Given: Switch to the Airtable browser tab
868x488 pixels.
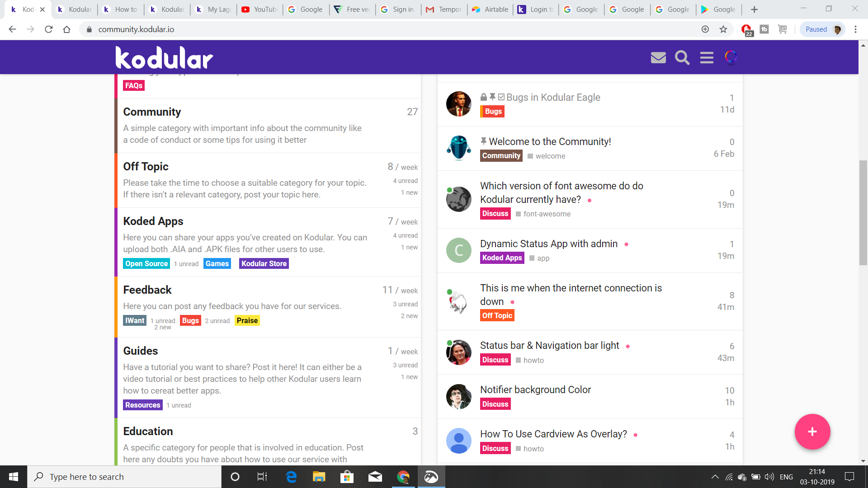Looking at the screenshot, I should click(491, 9).
